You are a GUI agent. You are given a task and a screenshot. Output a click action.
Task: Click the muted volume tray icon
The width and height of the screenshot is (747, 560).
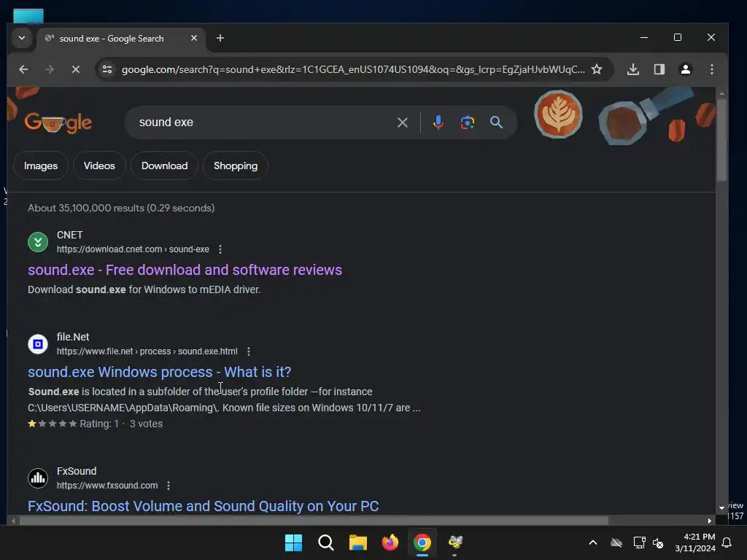pos(658,542)
